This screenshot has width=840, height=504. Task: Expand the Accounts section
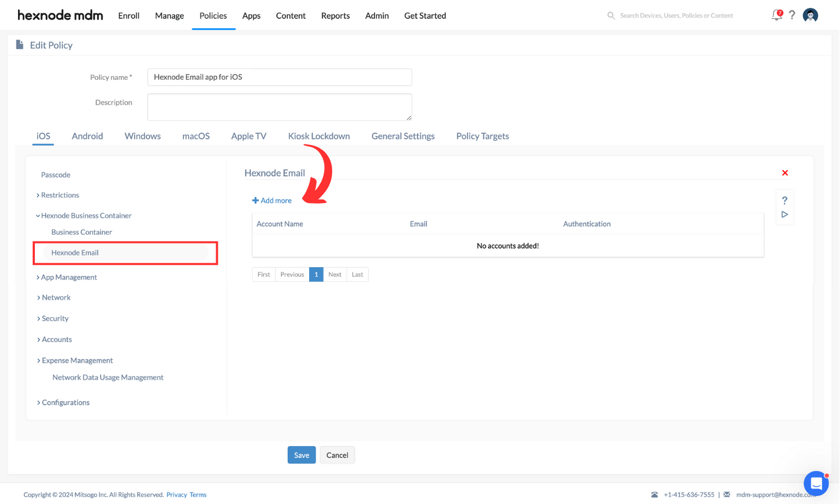55,340
